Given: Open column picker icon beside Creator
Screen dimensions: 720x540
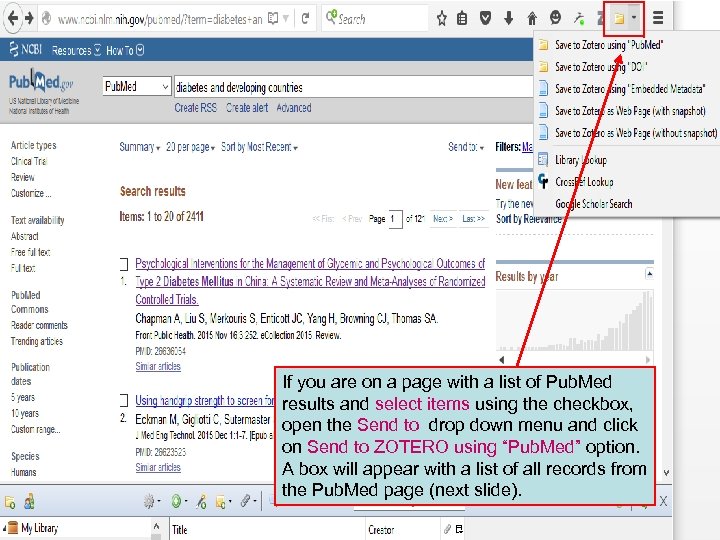Looking at the screenshot, I should (x=459, y=529).
